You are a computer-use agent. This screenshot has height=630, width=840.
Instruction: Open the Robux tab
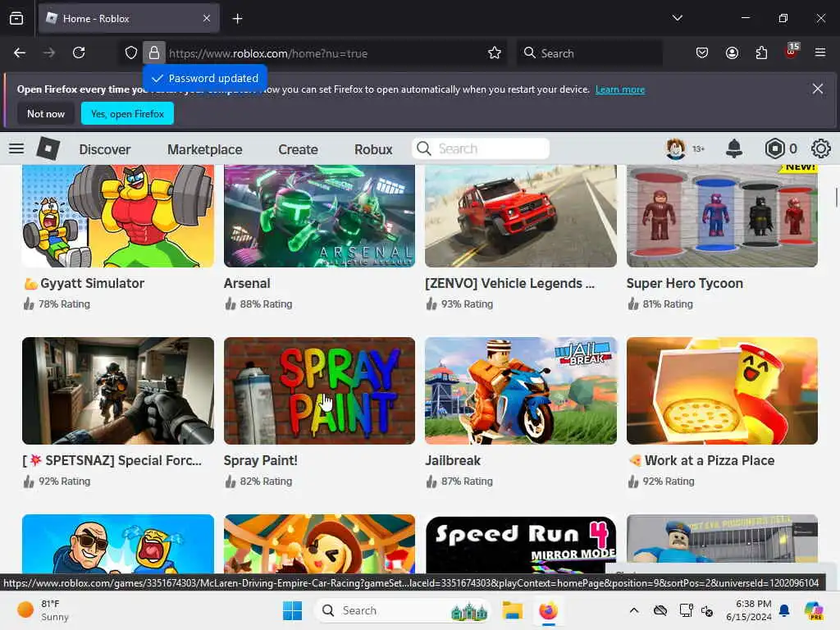(x=373, y=149)
